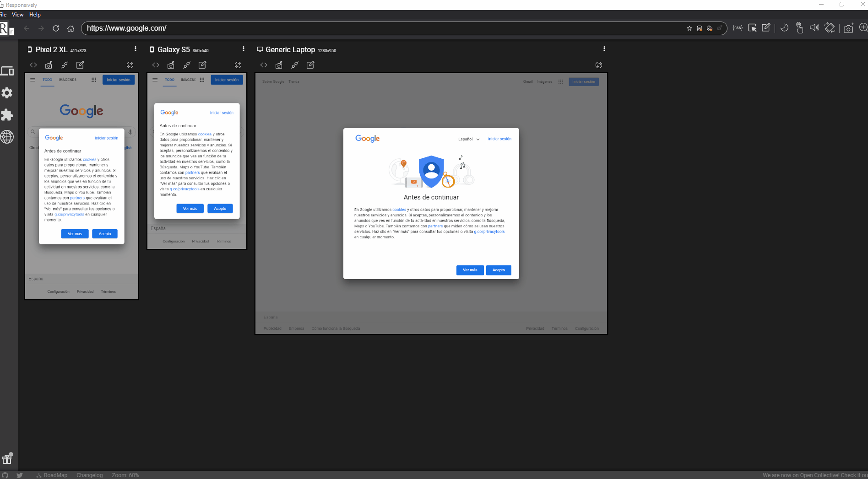Open the File menu
This screenshot has width=868, height=479.
point(3,15)
